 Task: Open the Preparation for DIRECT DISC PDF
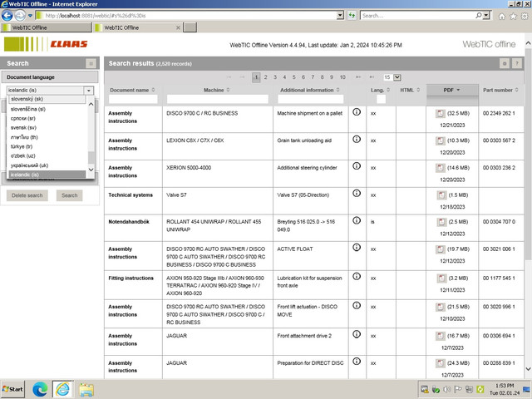[x=440, y=363]
